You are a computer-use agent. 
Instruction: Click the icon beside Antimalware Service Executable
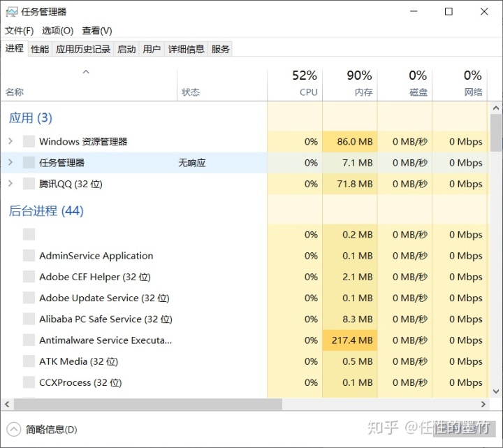(x=29, y=340)
